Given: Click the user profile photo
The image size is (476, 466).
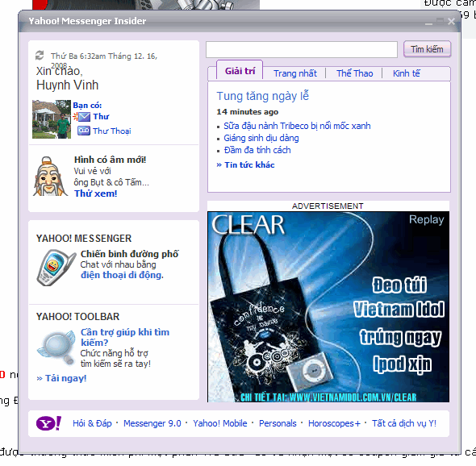Looking at the screenshot, I should click(x=52, y=119).
